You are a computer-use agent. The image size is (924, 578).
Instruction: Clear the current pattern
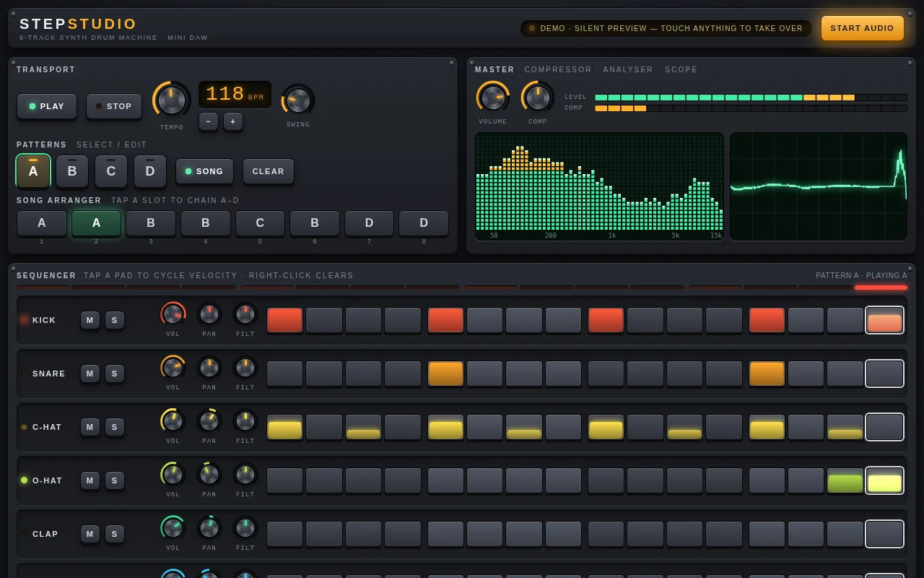pos(269,171)
